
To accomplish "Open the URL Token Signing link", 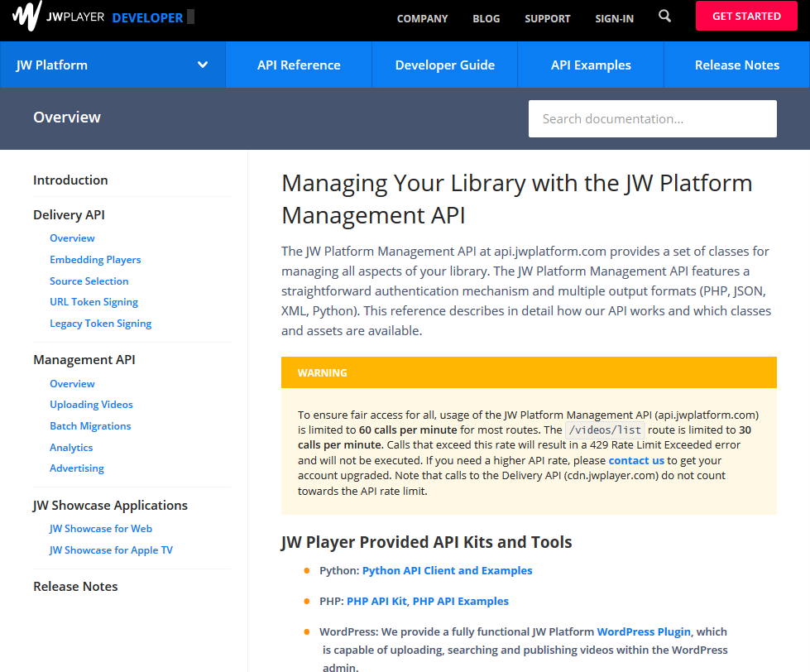I will point(93,301).
